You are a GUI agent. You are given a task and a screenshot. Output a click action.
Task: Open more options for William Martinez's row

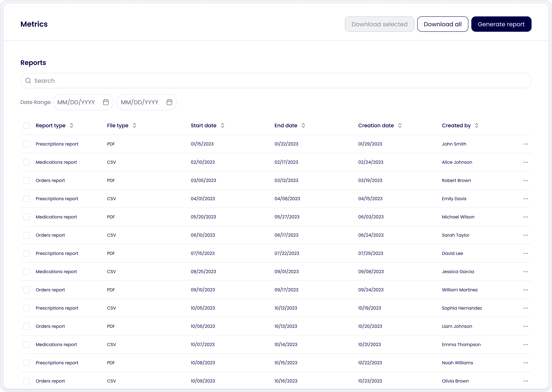(526, 290)
